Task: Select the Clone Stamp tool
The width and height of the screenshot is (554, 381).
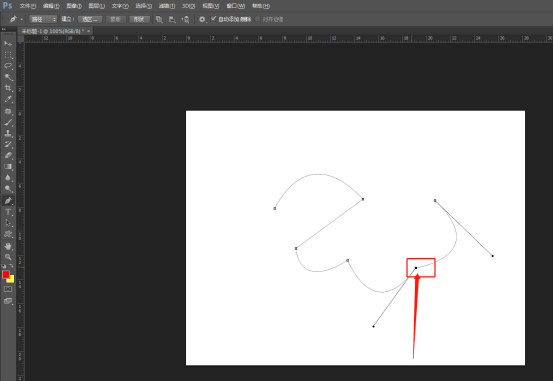Action: coord(8,133)
